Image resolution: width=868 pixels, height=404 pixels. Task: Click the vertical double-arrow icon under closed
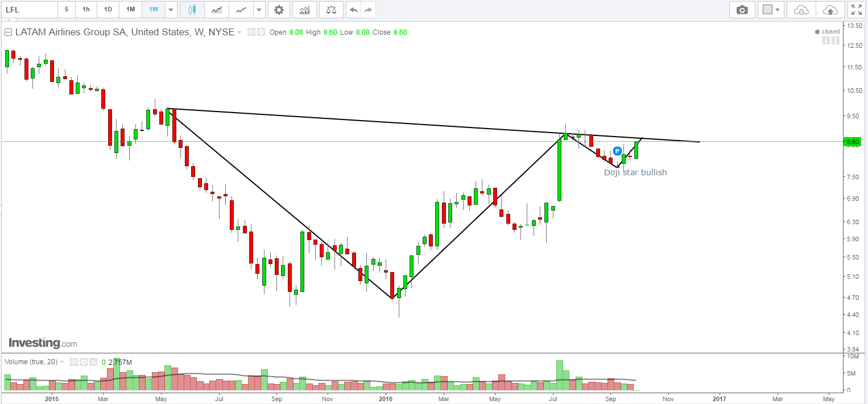(x=836, y=40)
